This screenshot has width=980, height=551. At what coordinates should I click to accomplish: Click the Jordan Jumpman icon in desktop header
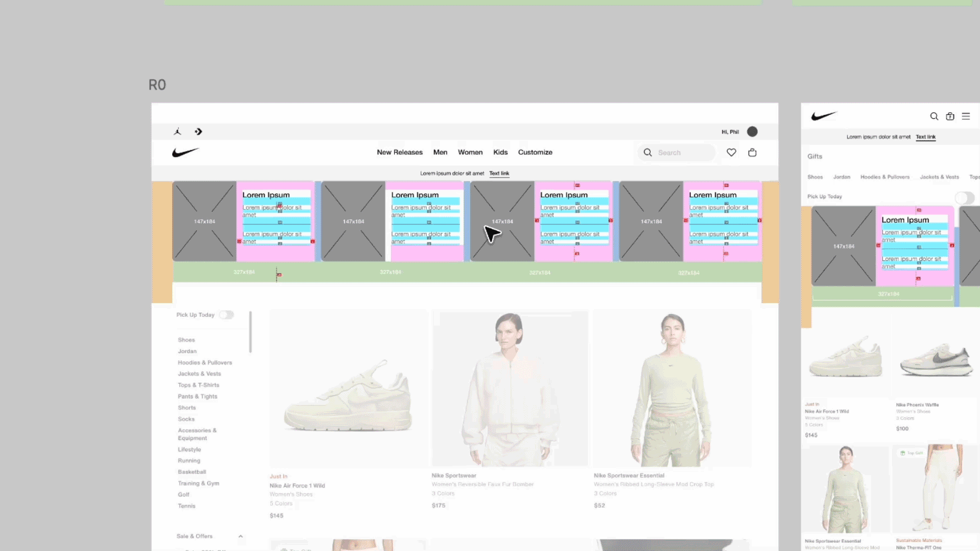tap(178, 131)
